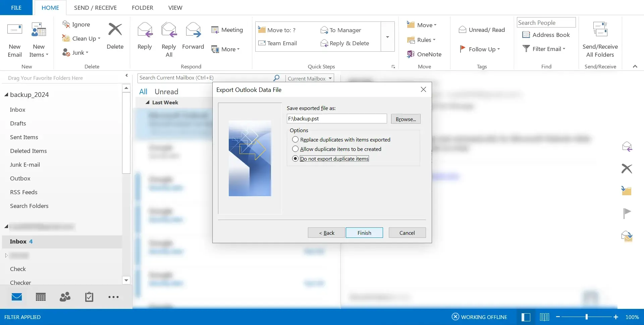Screen dimensions: 644x325
Task: Open the More respond options dropdown
Action: 225,49
